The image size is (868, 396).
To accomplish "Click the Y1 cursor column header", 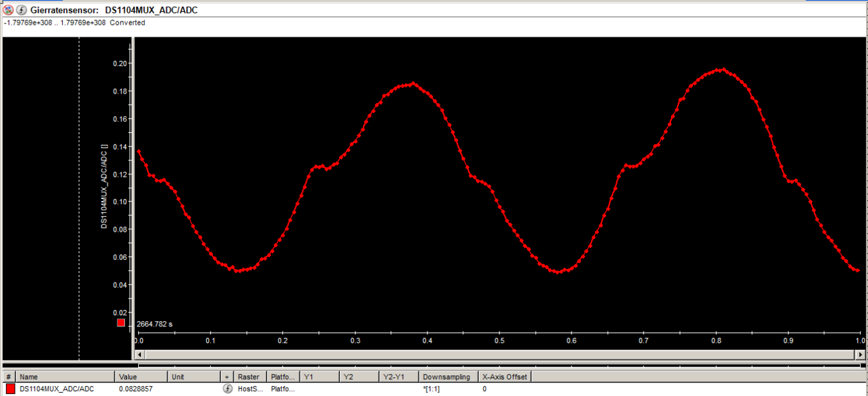I will (319, 377).
